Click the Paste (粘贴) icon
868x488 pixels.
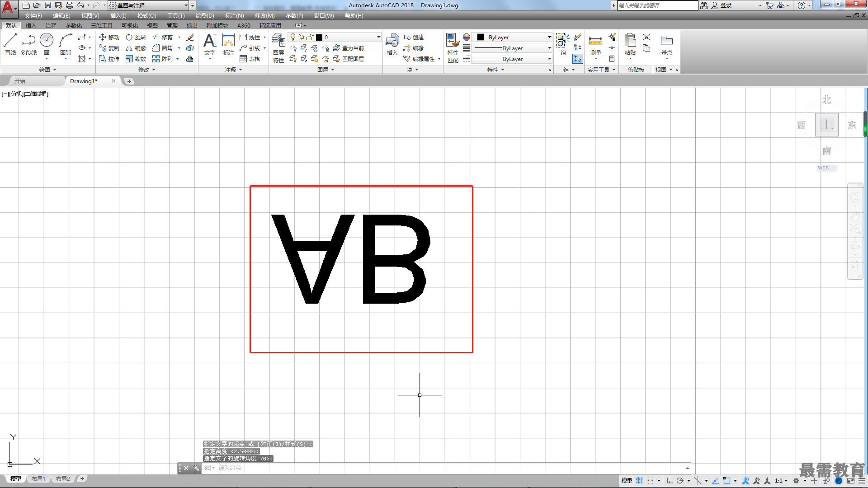pyautogui.click(x=630, y=44)
